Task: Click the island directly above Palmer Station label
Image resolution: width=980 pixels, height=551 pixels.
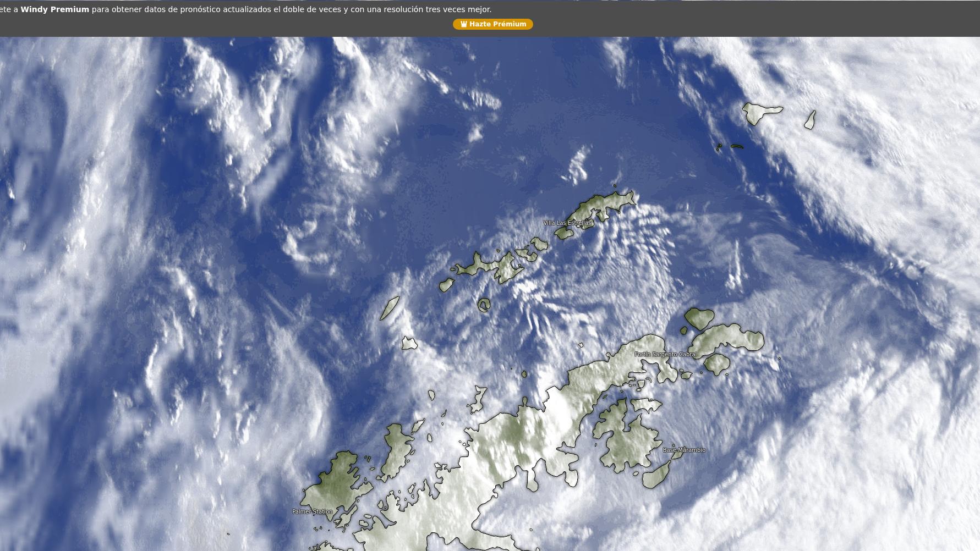Action: [x=336, y=478]
